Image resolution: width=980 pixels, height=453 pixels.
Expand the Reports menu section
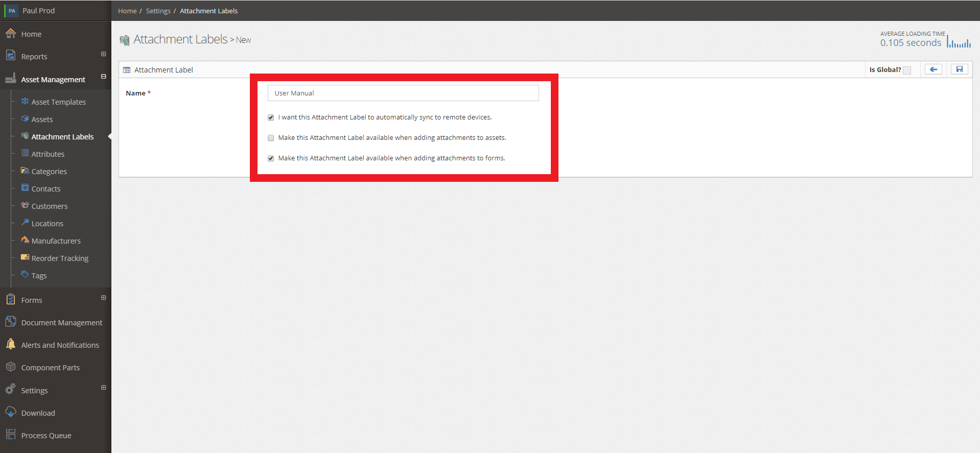point(103,54)
